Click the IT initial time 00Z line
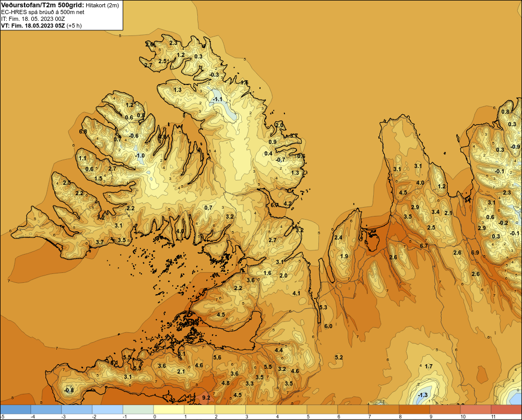Viewport: 522px width, 420px height. (x=33, y=19)
